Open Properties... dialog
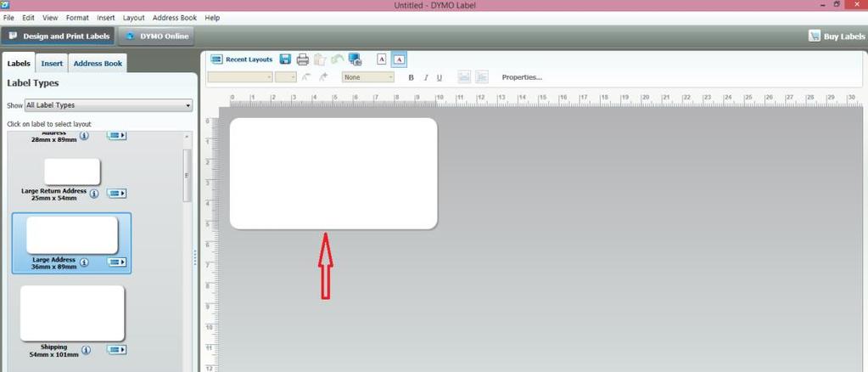 [522, 77]
